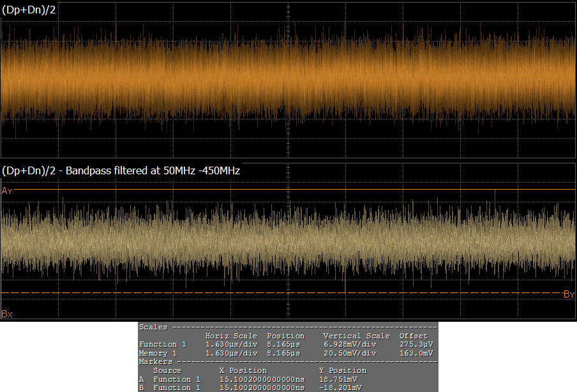Screen dimensions: 577x392
Task: Select the Scales section header
Action: (x=153, y=327)
